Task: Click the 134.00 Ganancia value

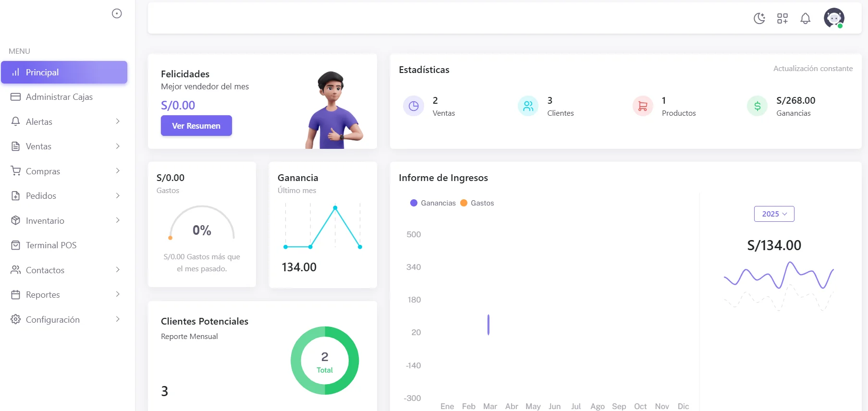Action: [x=299, y=267]
